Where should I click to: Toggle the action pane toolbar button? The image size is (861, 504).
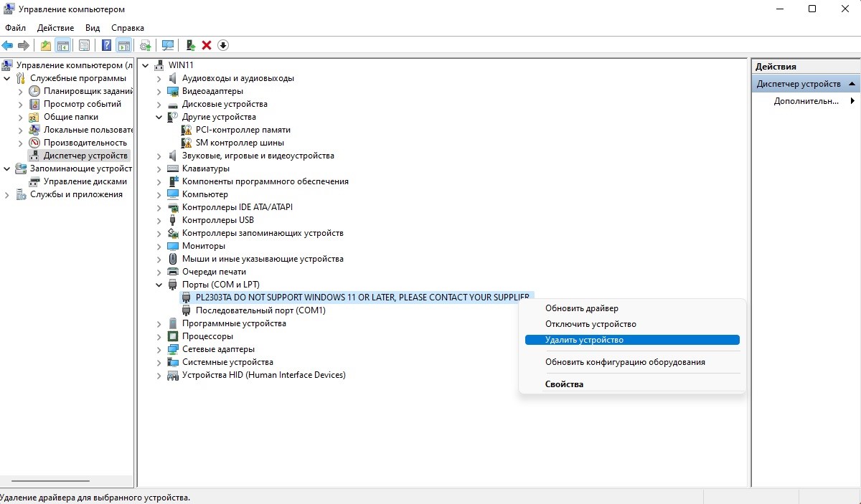tap(123, 46)
